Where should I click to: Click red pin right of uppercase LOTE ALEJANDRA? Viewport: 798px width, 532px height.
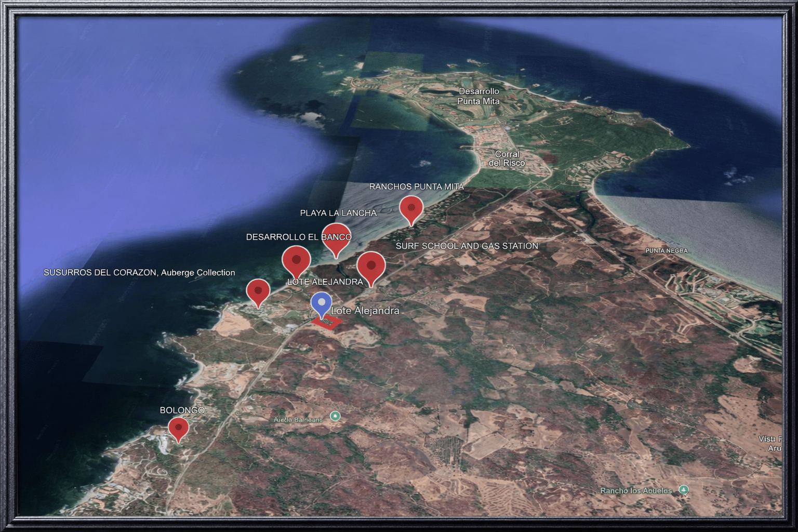pyautogui.click(x=371, y=267)
